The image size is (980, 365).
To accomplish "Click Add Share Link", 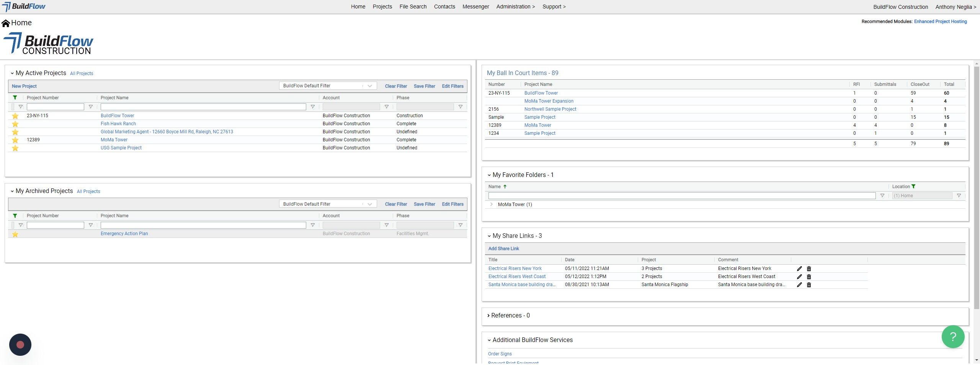I will tap(503, 249).
